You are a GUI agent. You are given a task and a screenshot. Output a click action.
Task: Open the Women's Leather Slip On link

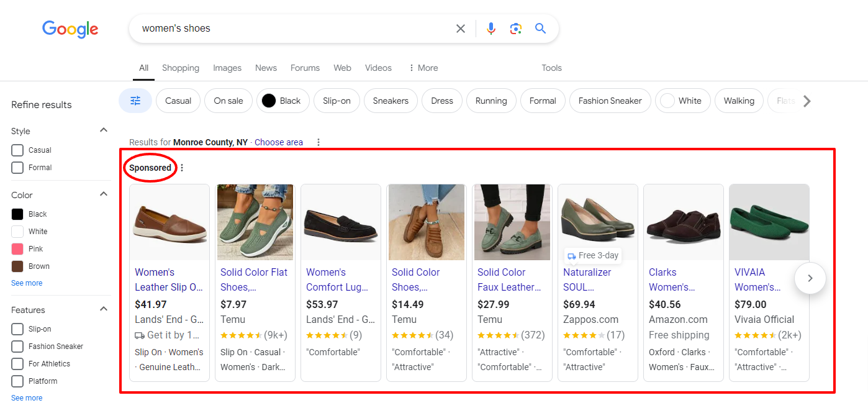pos(169,279)
